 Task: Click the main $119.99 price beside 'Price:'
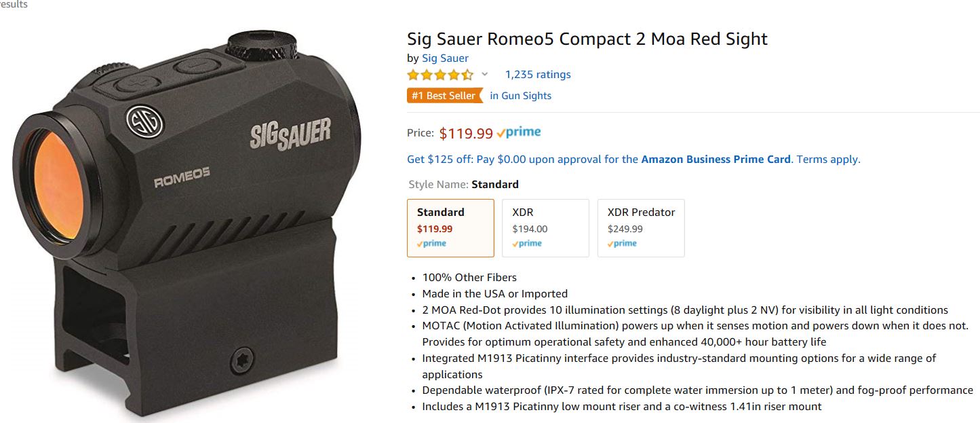coord(466,134)
